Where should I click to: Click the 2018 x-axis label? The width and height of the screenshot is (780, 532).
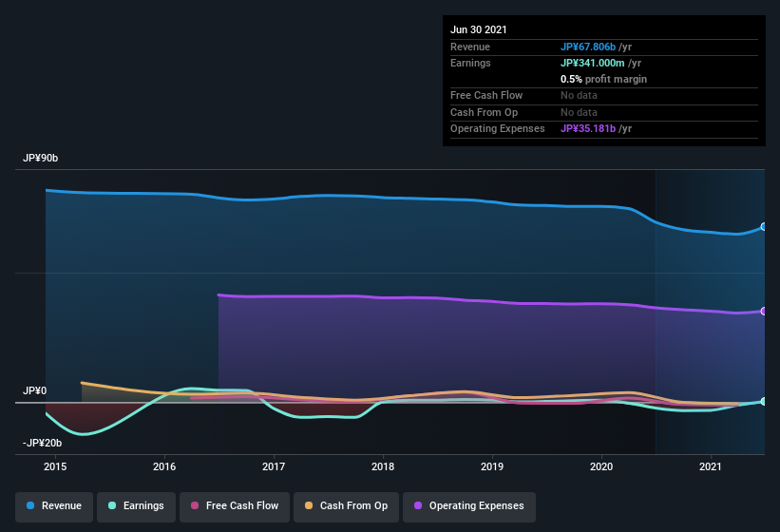pos(383,466)
